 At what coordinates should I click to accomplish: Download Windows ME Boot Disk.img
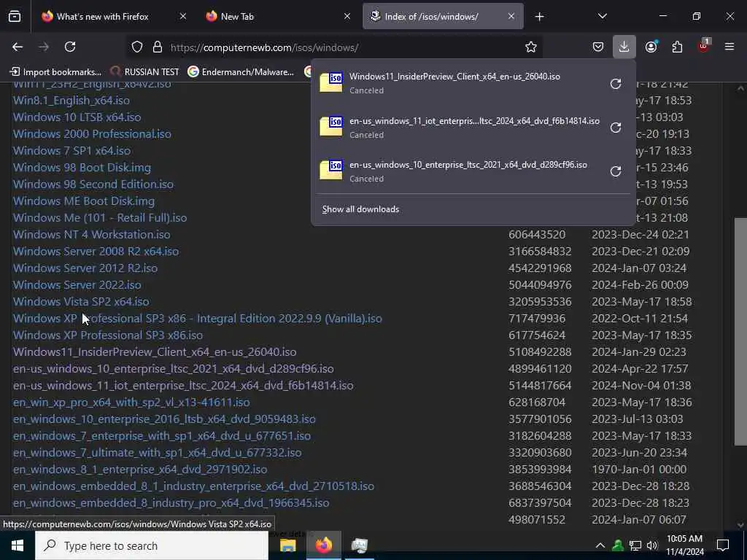click(x=84, y=201)
